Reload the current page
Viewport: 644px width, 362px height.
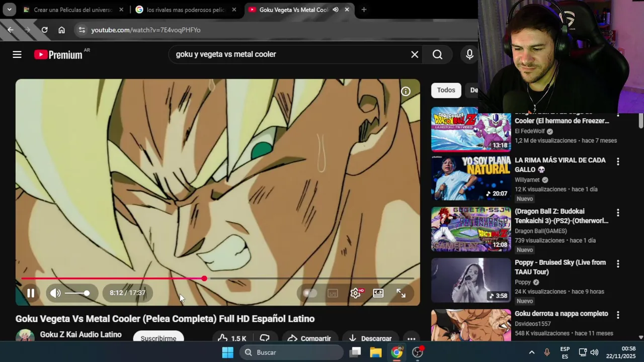click(44, 30)
